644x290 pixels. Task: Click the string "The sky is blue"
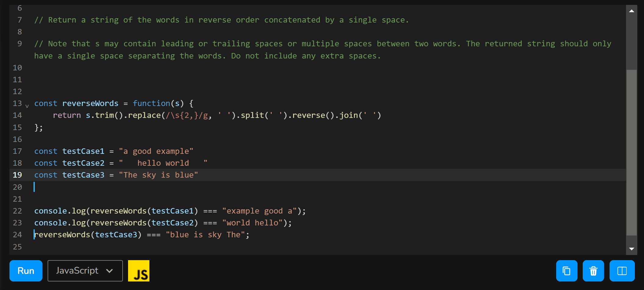click(x=159, y=175)
